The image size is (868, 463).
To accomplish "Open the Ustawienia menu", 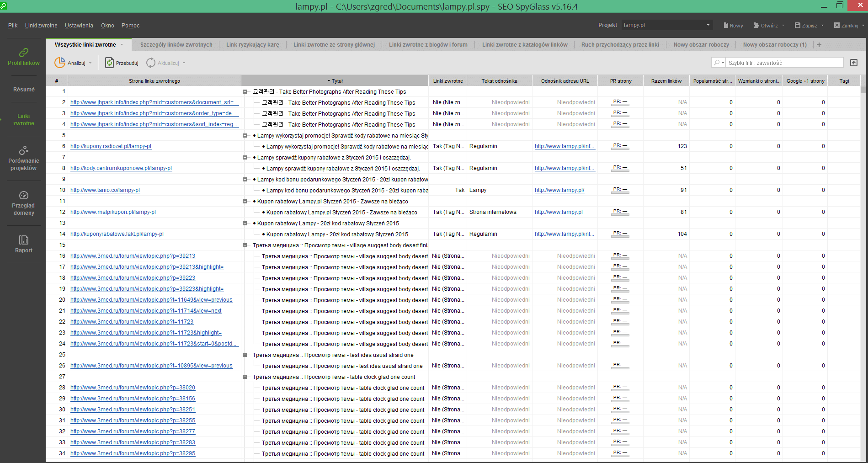I will [x=79, y=26].
